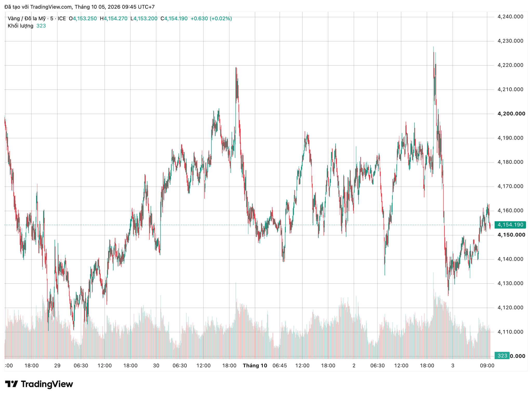Viewport: 532px width, 397px height.
Task: Click the low value L4,153.200
Action: [x=144, y=18]
